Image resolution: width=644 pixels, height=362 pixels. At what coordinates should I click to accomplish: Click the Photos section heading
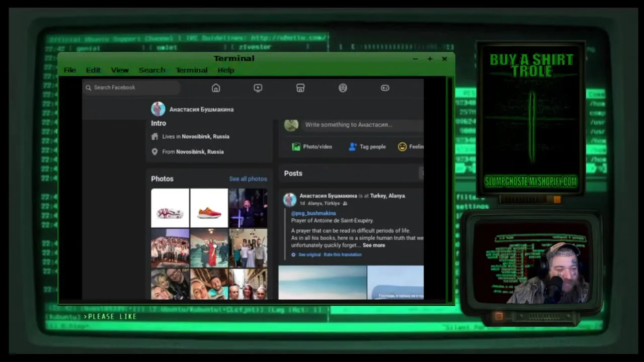coord(162,179)
